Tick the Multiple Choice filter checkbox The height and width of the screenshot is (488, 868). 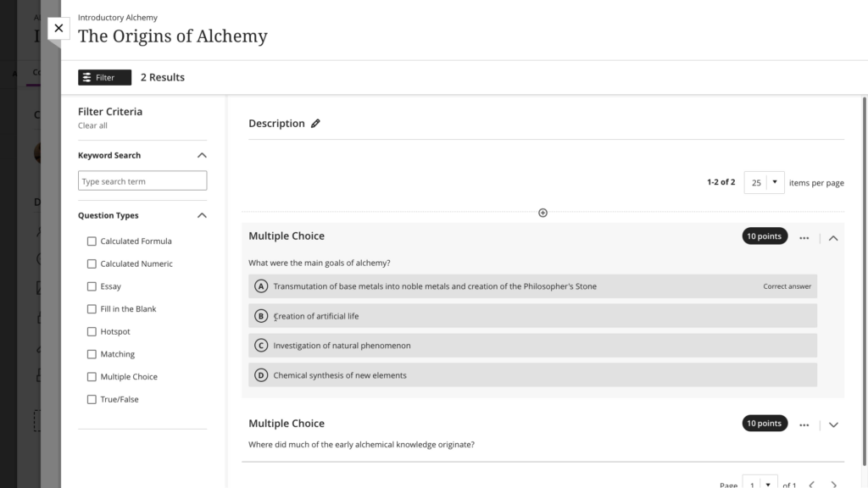[92, 377]
